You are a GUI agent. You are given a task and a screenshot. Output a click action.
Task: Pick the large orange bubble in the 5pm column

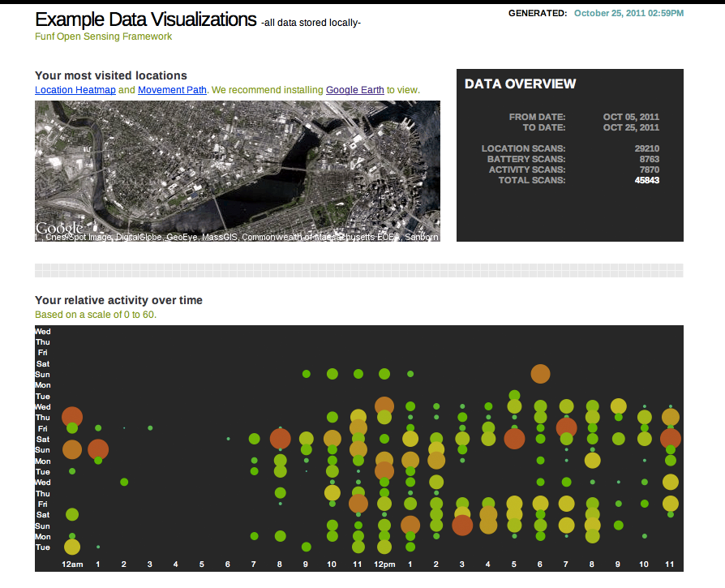pos(514,439)
